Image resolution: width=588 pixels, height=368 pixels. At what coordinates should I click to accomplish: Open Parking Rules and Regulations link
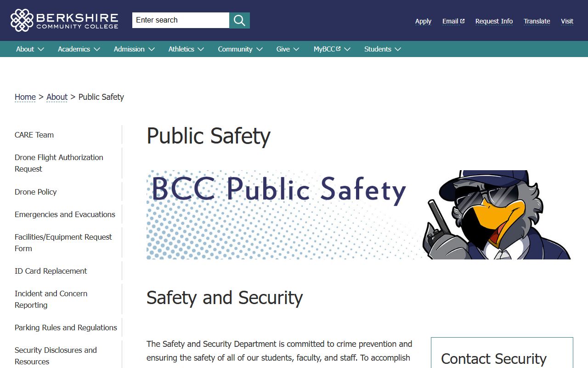pos(66,328)
